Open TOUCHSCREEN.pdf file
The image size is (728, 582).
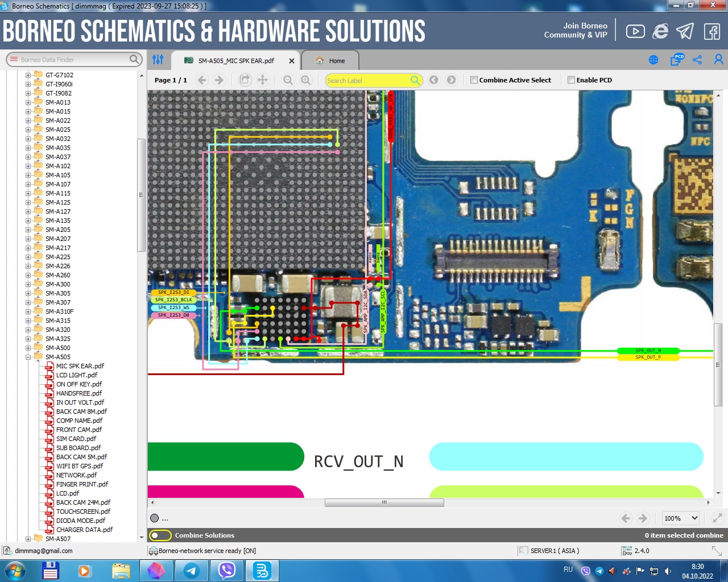(x=83, y=512)
